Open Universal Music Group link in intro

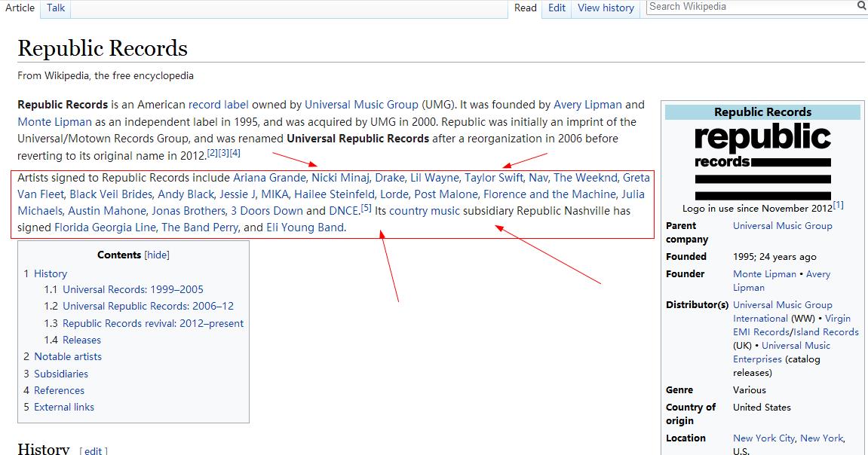pyautogui.click(x=361, y=105)
